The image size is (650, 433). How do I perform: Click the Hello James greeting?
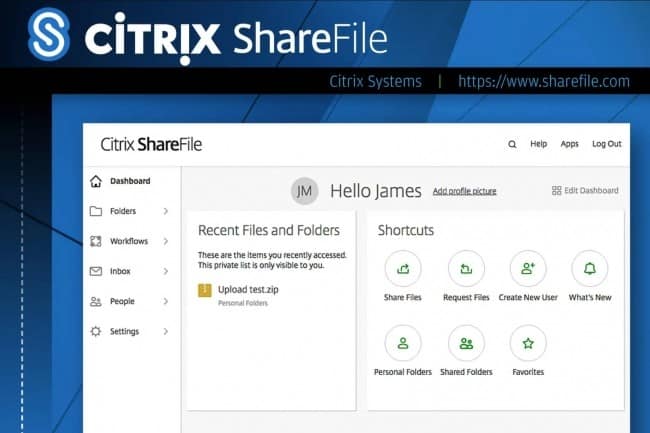pyautogui.click(x=376, y=191)
